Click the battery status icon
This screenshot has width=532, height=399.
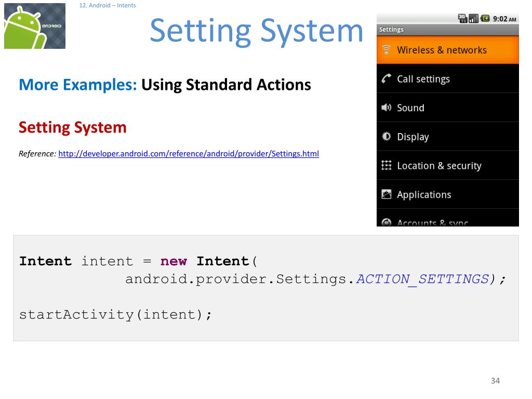(485, 18)
